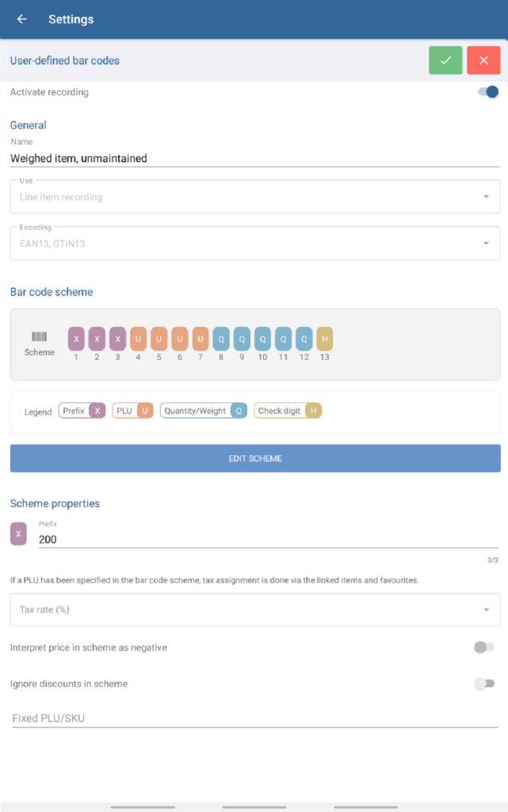Screen dimensions: 508x812
Task: Go back using the arrow icon
Action: (21, 19)
